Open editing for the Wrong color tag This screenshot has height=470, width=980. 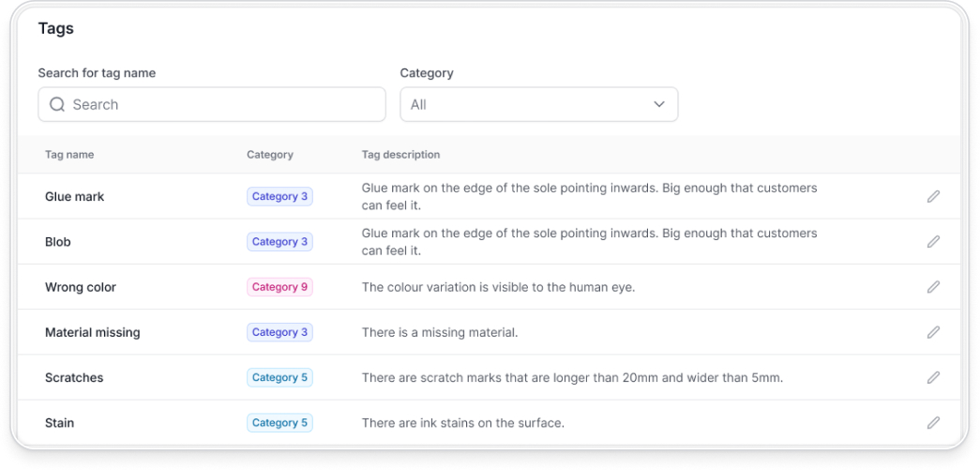click(933, 287)
